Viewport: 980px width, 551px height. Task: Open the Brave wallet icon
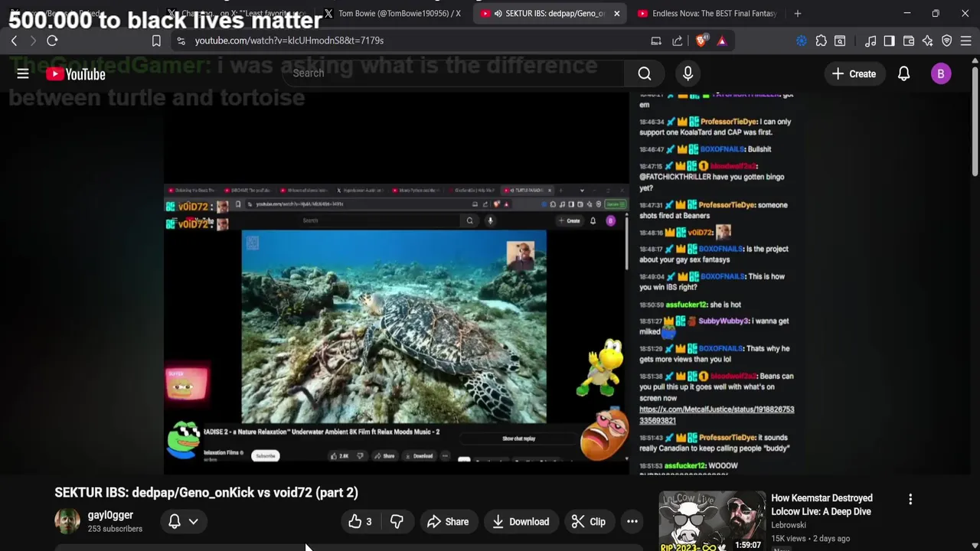(x=909, y=41)
